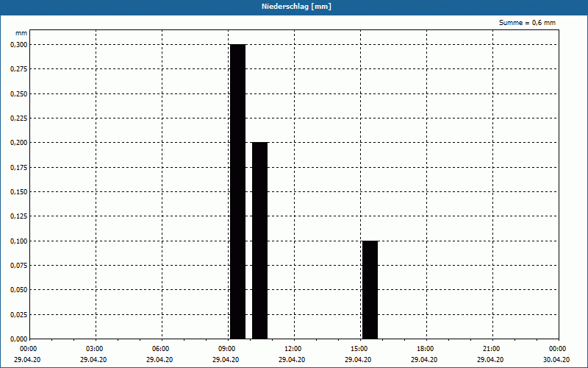The width and height of the screenshot is (588, 368).
Task: Click the 12:00 time axis label
Action: (x=294, y=349)
